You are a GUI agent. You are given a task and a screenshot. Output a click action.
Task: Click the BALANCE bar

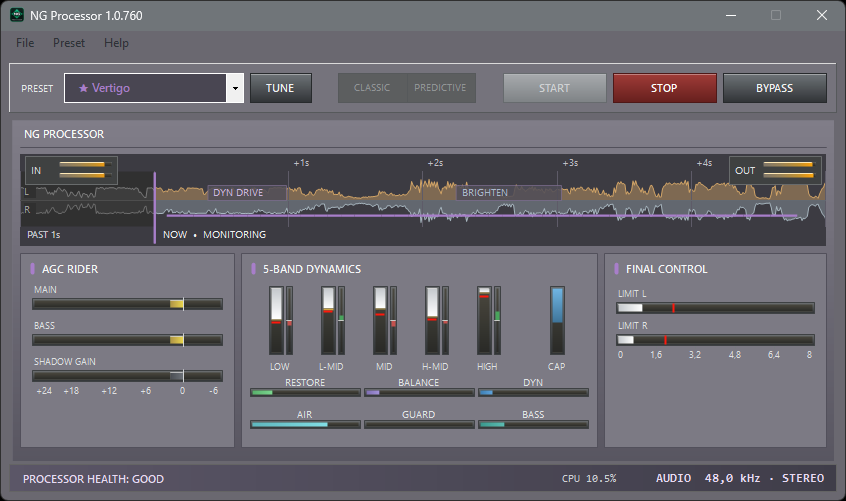tap(419, 393)
